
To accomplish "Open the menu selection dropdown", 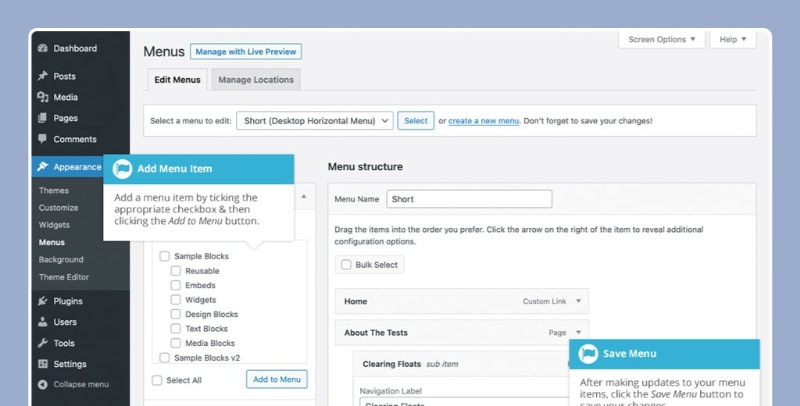I will pyautogui.click(x=314, y=120).
